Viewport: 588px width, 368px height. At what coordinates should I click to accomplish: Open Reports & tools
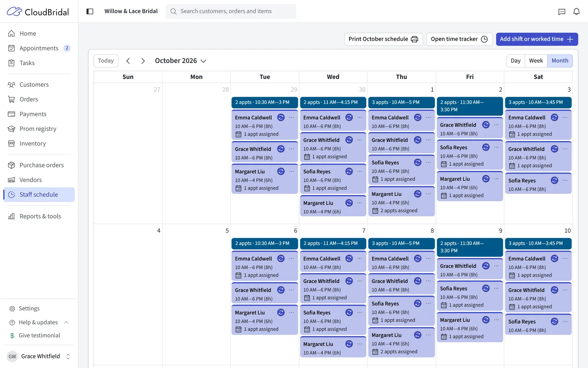pyautogui.click(x=39, y=216)
